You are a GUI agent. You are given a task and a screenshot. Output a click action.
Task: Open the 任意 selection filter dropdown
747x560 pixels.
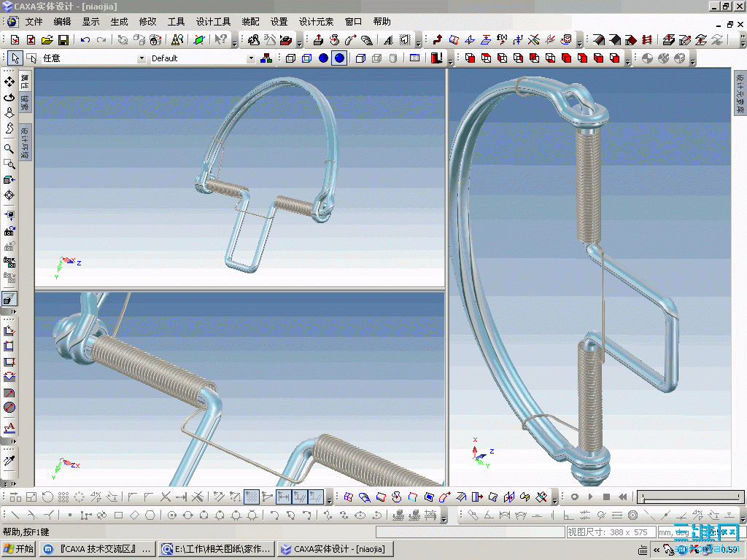click(x=142, y=58)
